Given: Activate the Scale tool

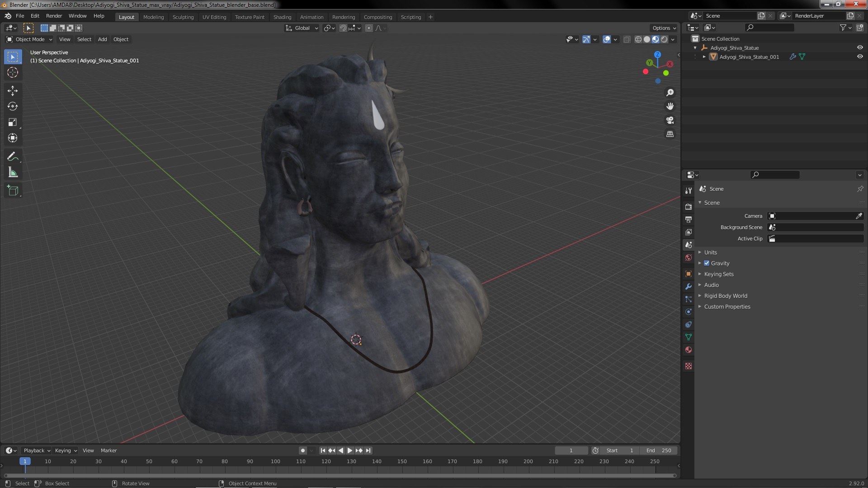Looking at the screenshot, I should pyautogui.click(x=13, y=122).
